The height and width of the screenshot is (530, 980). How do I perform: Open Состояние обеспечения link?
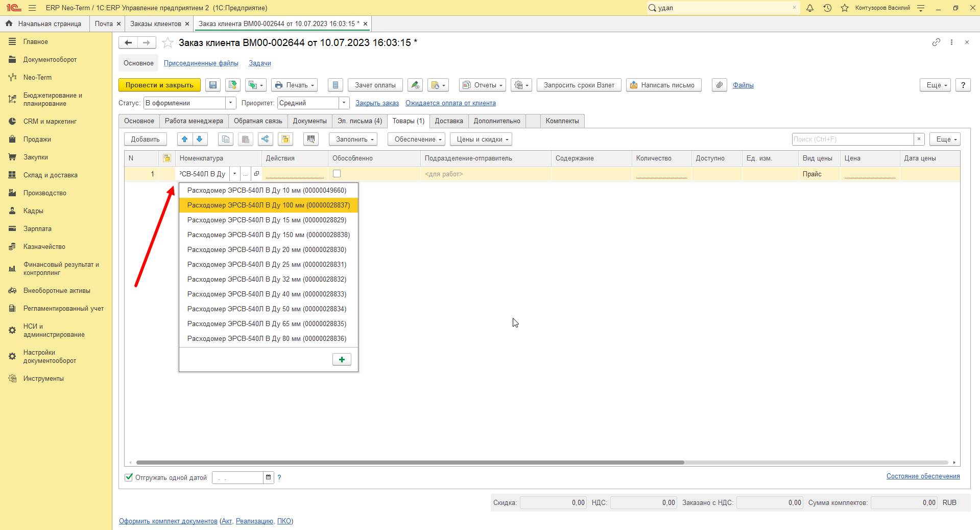(x=923, y=476)
